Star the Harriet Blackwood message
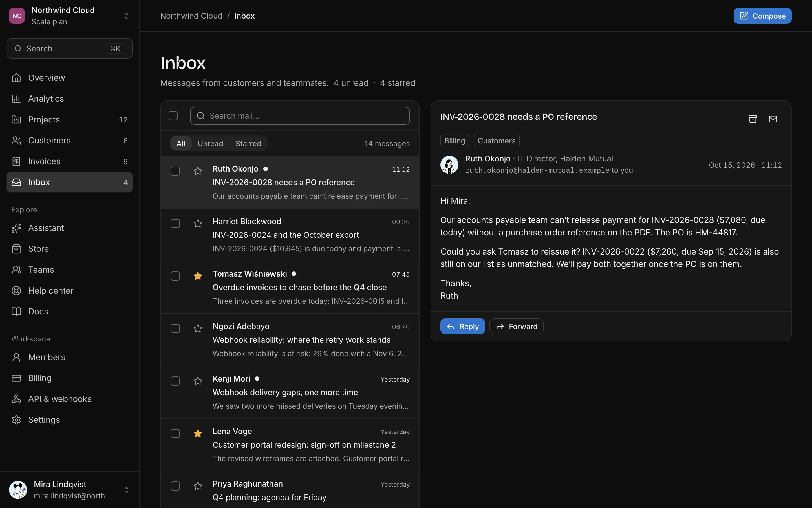The image size is (812, 508). coord(198,224)
